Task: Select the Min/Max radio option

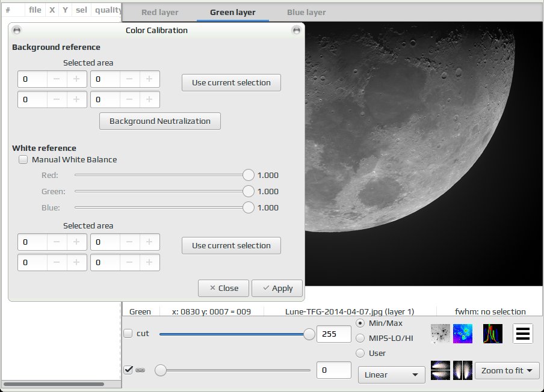Action: coord(360,323)
